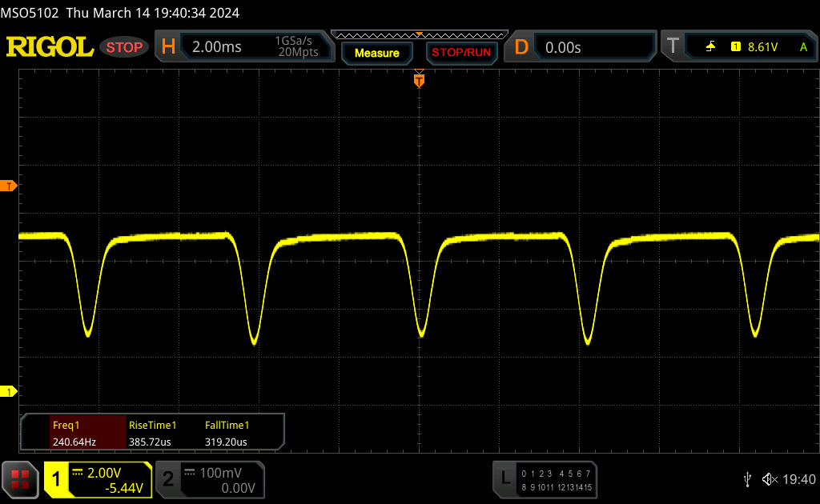Open channel 2 100mV scale setting

221,473
